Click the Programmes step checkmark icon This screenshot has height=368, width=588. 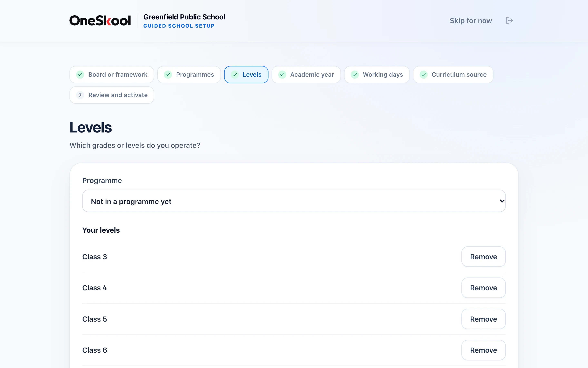tap(168, 74)
